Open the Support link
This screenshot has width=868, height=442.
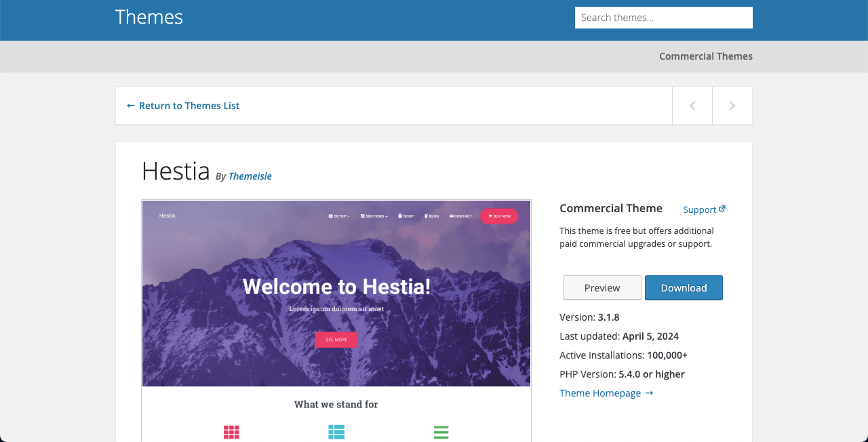click(x=705, y=209)
